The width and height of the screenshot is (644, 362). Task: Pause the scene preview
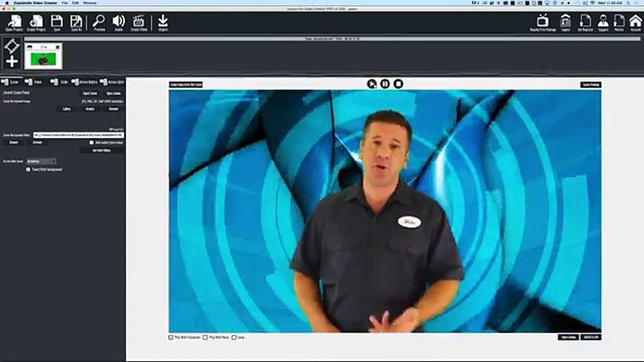(x=385, y=84)
